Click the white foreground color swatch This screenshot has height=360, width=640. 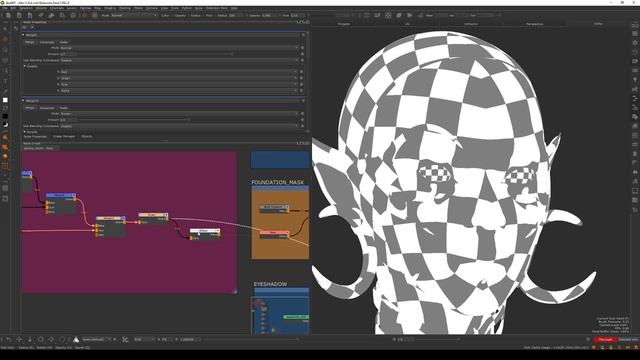tap(5, 100)
